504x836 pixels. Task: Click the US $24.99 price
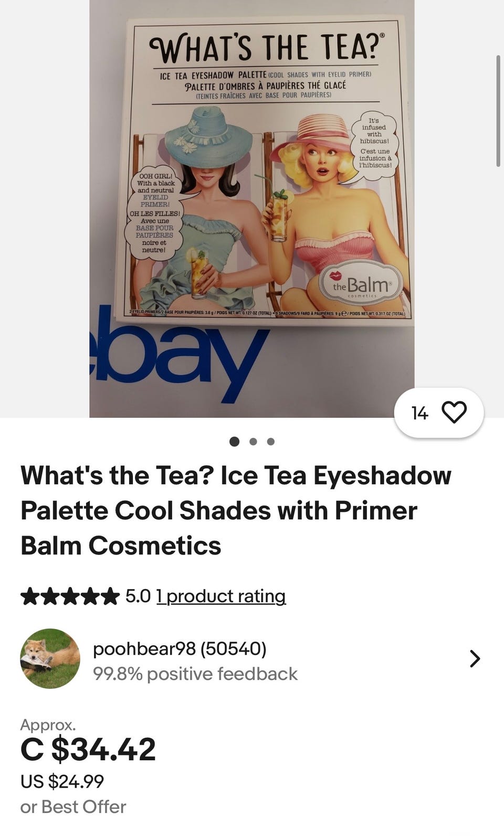(x=62, y=781)
